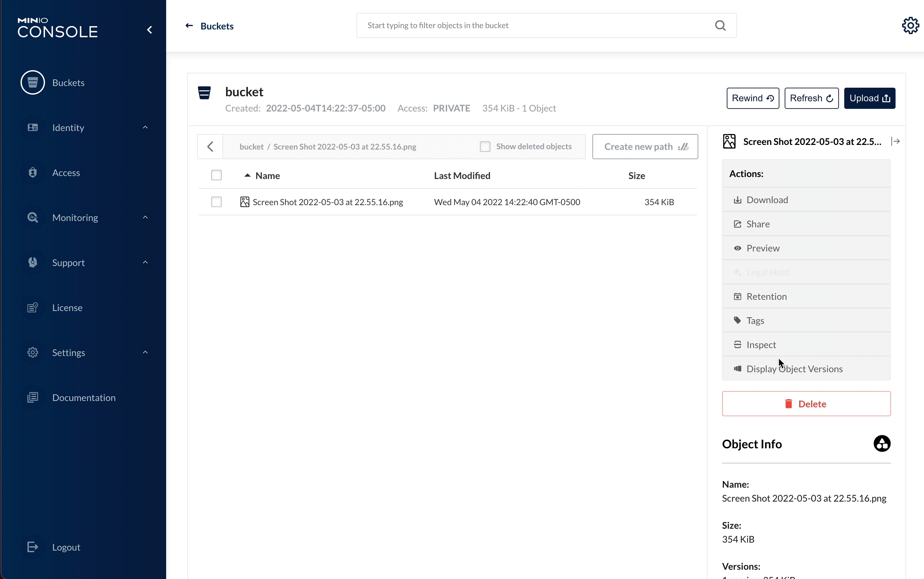The width and height of the screenshot is (924, 579).
Task: Close the object details panel using the arrow icon
Action: point(895,142)
